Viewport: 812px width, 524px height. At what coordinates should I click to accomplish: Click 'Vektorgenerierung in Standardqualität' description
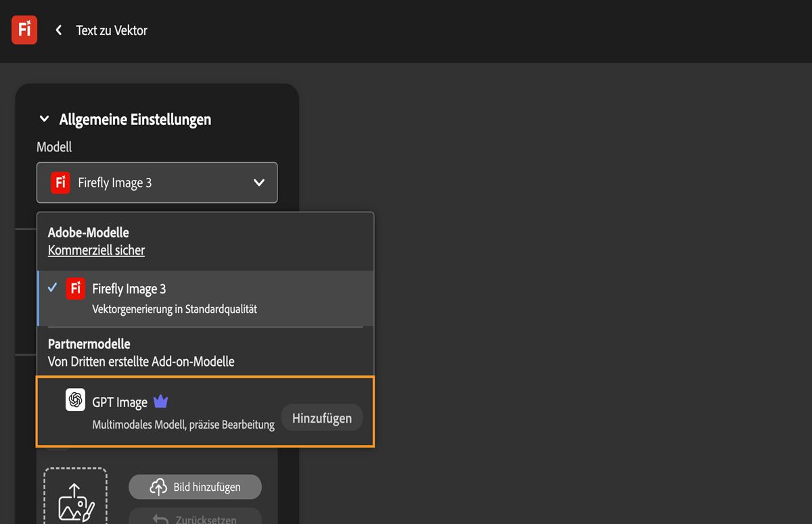click(x=175, y=309)
